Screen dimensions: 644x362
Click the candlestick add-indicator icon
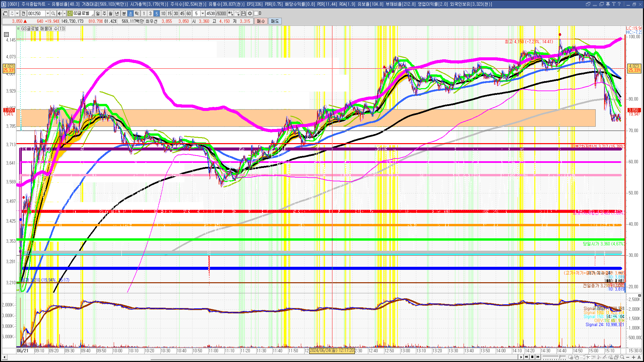point(230,13)
